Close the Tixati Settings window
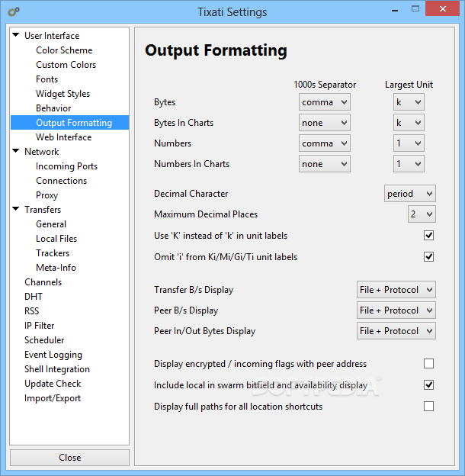465x476 pixels. [443, 9]
